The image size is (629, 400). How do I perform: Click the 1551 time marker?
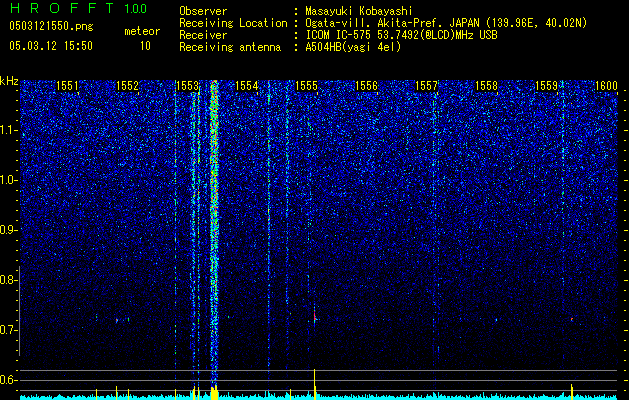click(x=67, y=85)
